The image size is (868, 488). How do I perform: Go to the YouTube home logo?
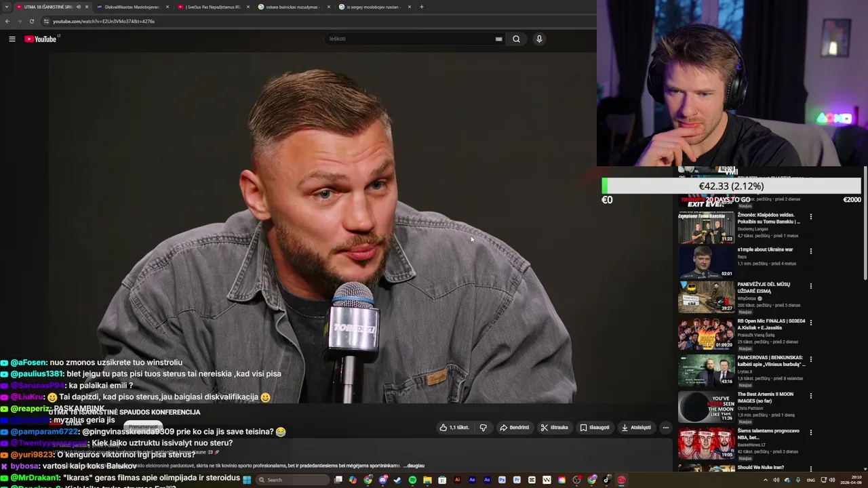41,39
